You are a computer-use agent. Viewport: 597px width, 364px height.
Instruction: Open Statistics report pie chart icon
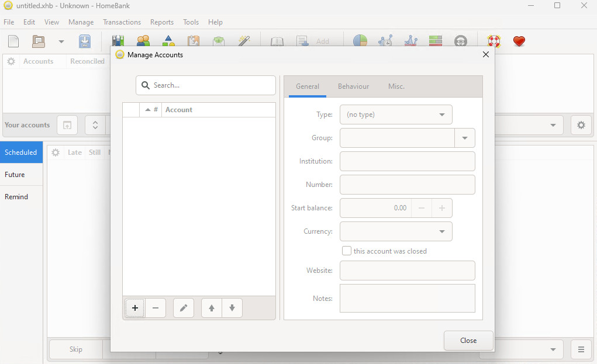pyautogui.click(x=360, y=41)
